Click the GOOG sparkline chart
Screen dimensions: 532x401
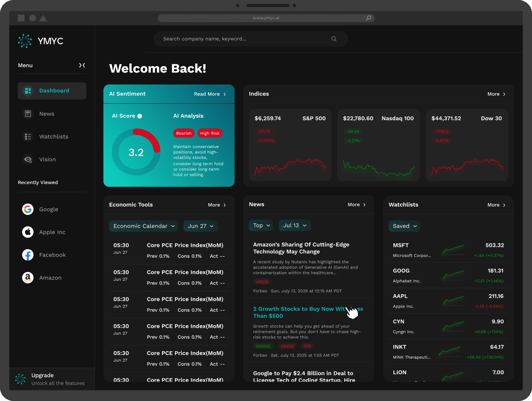[x=453, y=275]
